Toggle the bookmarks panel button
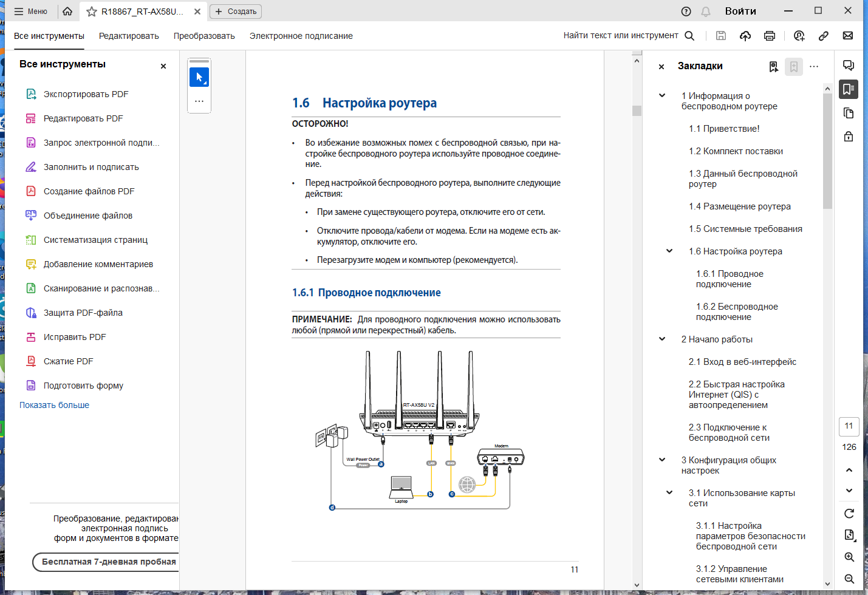This screenshot has height=595, width=868. pyautogui.click(x=849, y=89)
